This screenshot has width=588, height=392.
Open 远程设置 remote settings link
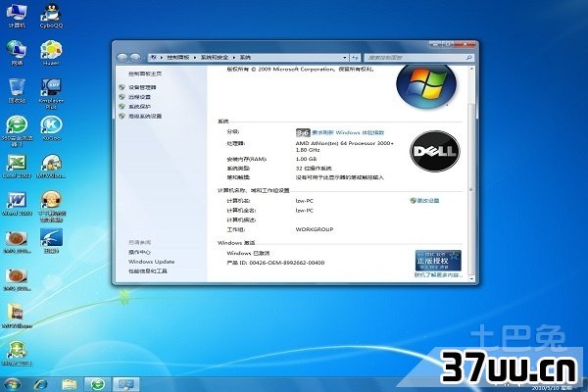(x=139, y=97)
